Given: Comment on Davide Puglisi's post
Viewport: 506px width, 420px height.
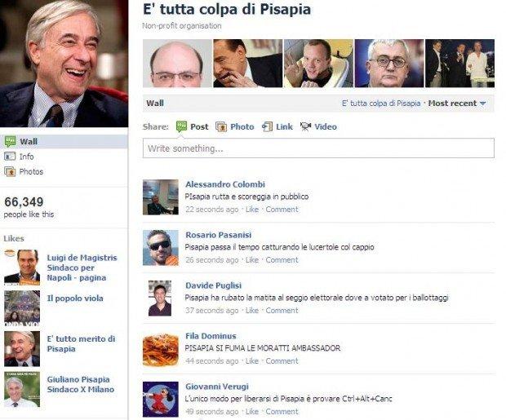Looking at the screenshot, I should pyautogui.click(x=282, y=311).
